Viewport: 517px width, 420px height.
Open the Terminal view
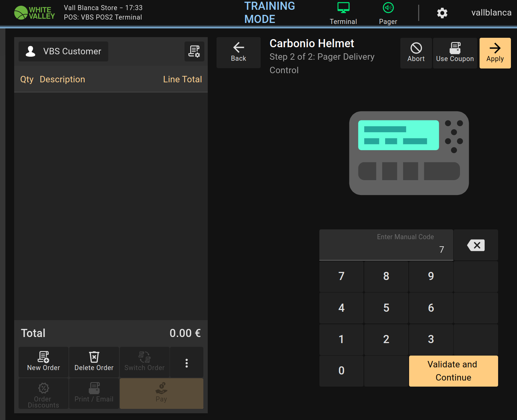(343, 13)
